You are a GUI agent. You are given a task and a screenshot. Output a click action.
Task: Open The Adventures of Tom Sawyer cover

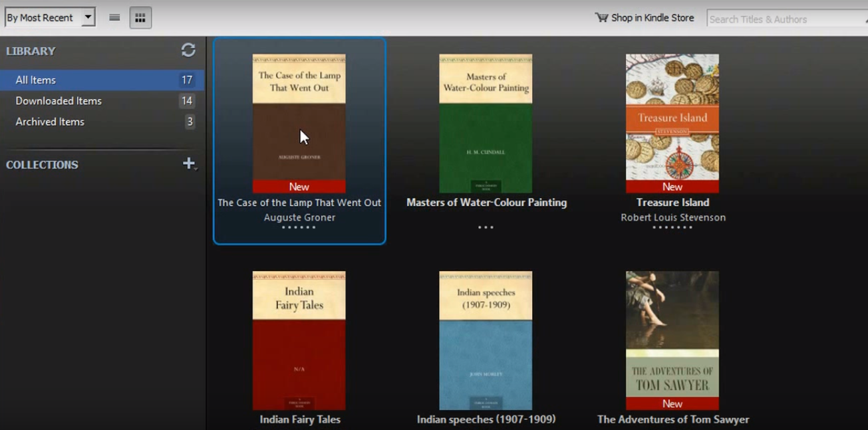click(672, 340)
